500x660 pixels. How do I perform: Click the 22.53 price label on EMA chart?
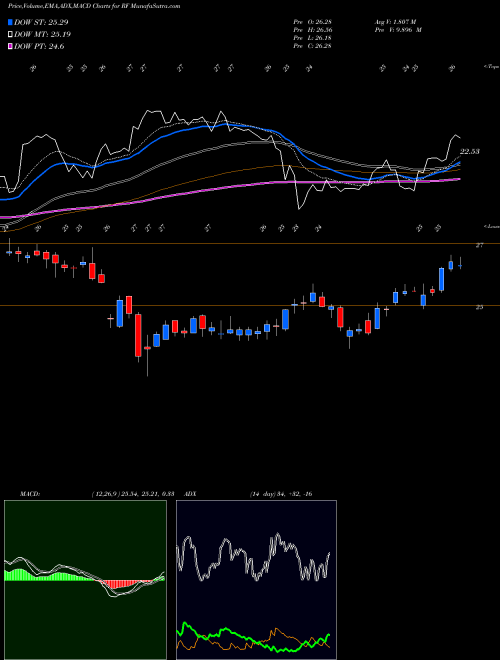click(470, 152)
